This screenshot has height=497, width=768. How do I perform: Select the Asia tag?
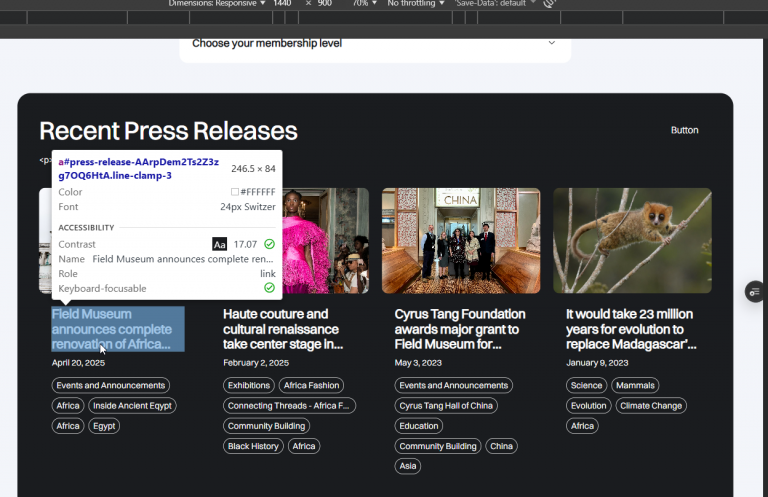click(x=408, y=466)
